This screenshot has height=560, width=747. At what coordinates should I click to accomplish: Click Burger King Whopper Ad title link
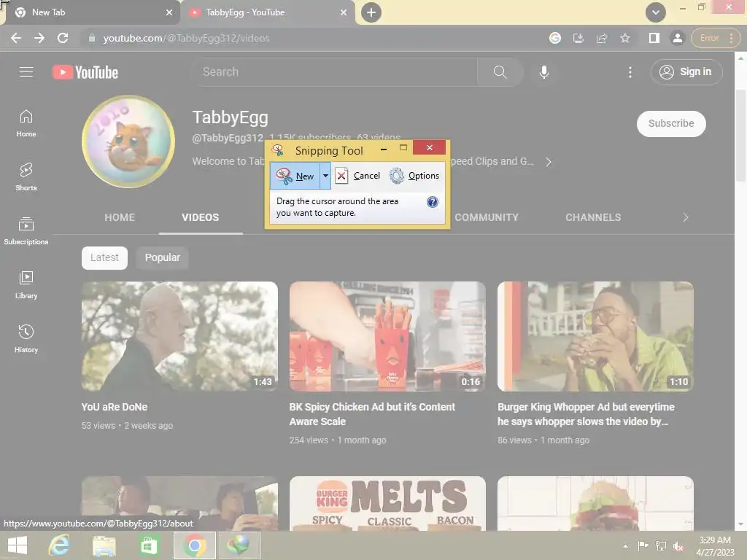(586, 414)
